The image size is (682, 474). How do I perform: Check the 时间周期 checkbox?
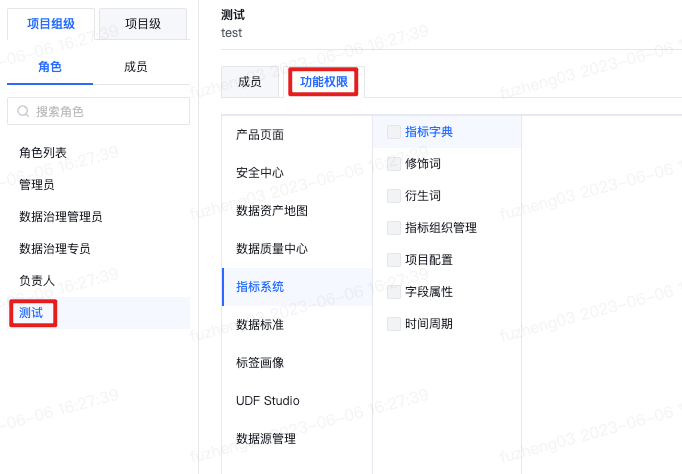(394, 324)
